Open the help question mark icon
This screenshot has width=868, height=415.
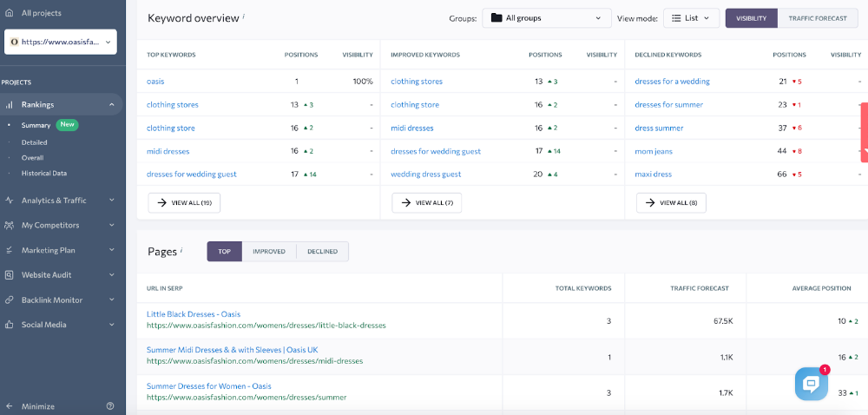point(110,406)
